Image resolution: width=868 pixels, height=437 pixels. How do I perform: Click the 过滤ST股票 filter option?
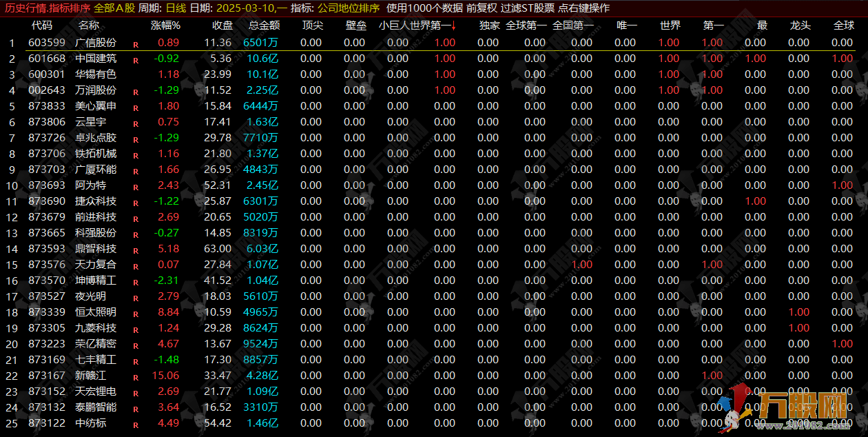tap(527, 8)
